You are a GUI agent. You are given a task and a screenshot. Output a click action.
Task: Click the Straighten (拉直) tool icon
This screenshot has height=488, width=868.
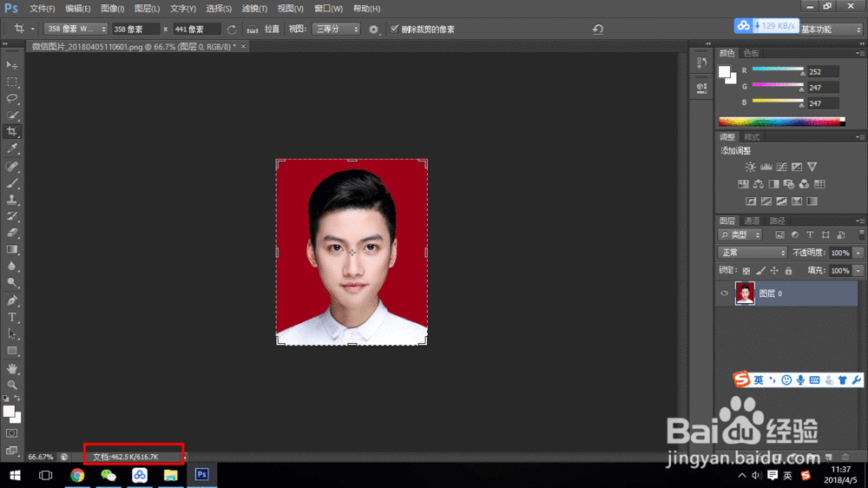point(253,29)
